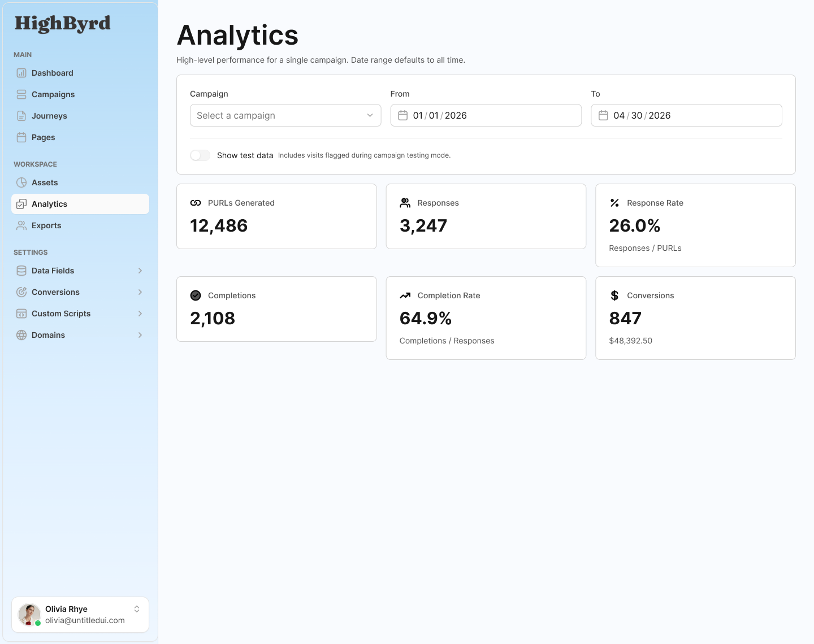Image resolution: width=814 pixels, height=644 pixels.
Task: Open the Select a campaign dropdown
Action: [285, 115]
